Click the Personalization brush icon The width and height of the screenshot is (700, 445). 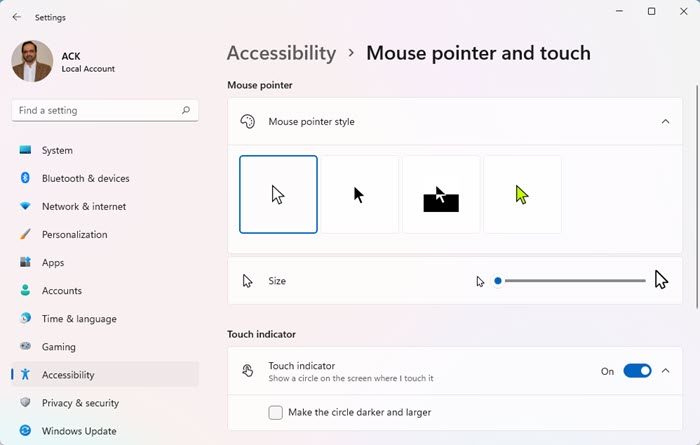click(x=25, y=235)
